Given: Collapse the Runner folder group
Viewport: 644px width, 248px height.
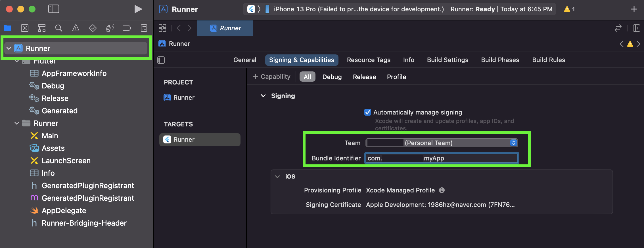Looking at the screenshot, I should [x=17, y=123].
